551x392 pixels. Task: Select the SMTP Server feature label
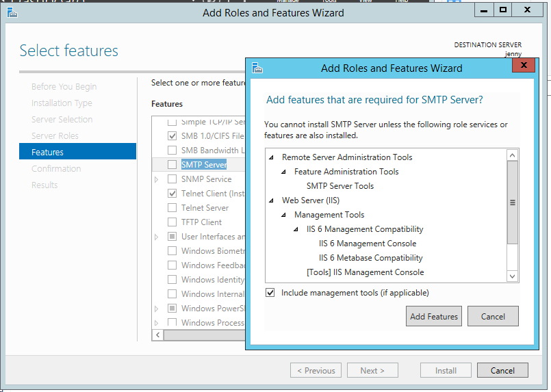coord(204,164)
